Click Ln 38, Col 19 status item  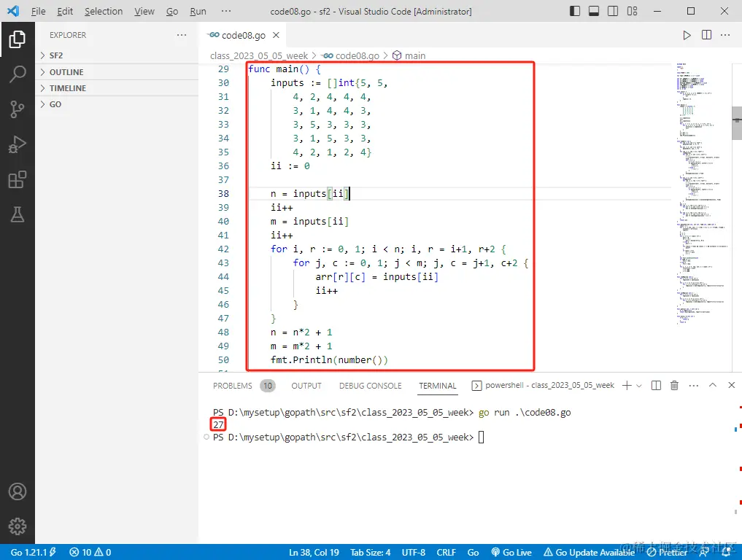coord(314,553)
